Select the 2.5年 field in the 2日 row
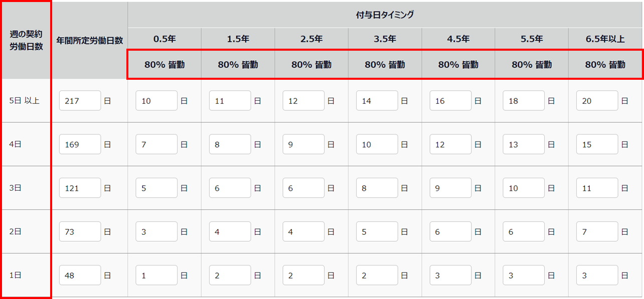The image size is (644, 299). tap(303, 232)
